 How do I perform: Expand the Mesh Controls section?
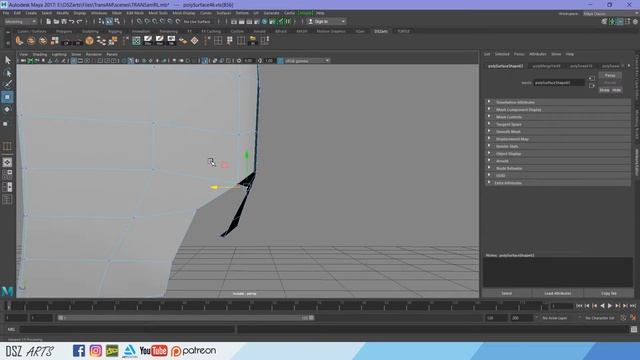tap(557, 117)
